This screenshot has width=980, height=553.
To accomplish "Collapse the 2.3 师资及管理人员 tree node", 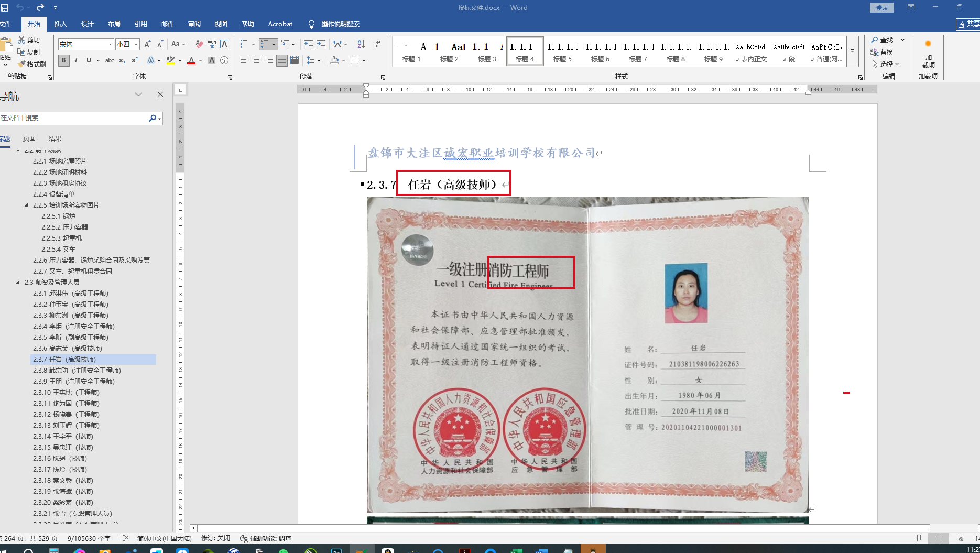I will [x=18, y=282].
